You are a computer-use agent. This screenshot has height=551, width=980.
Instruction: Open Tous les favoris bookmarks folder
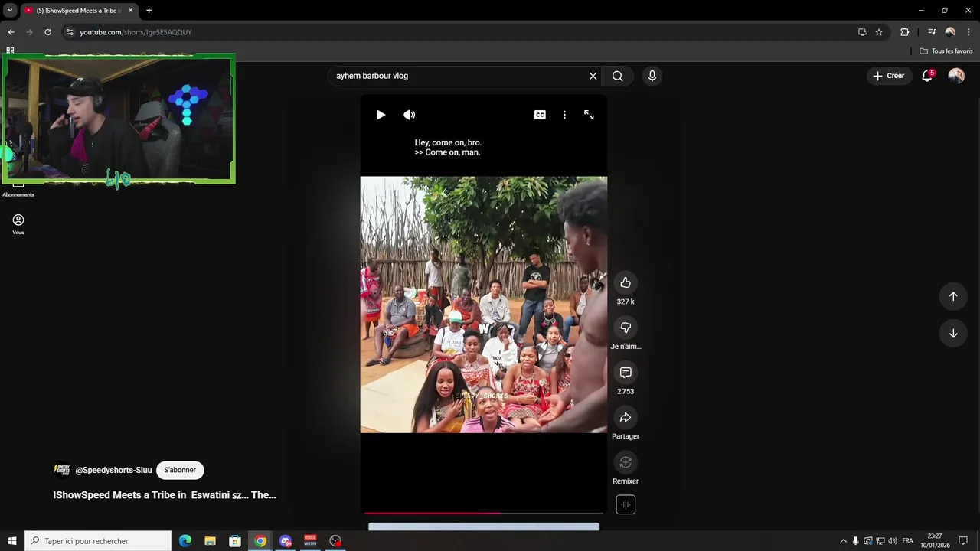[x=946, y=51]
